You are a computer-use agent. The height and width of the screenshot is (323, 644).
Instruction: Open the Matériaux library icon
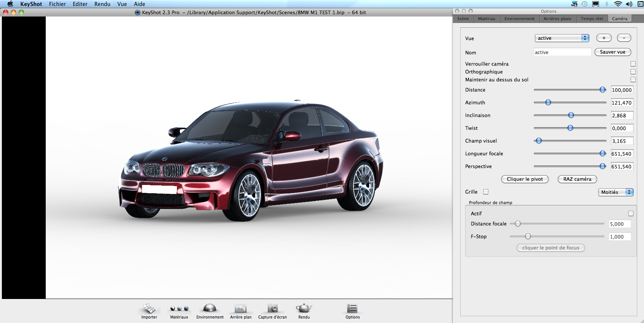[x=179, y=309]
